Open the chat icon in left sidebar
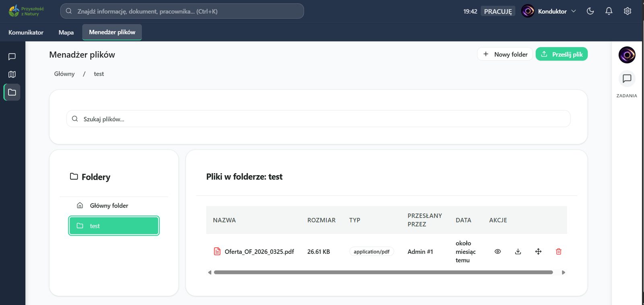This screenshot has height=305, width=644. [x=12, y=57]
